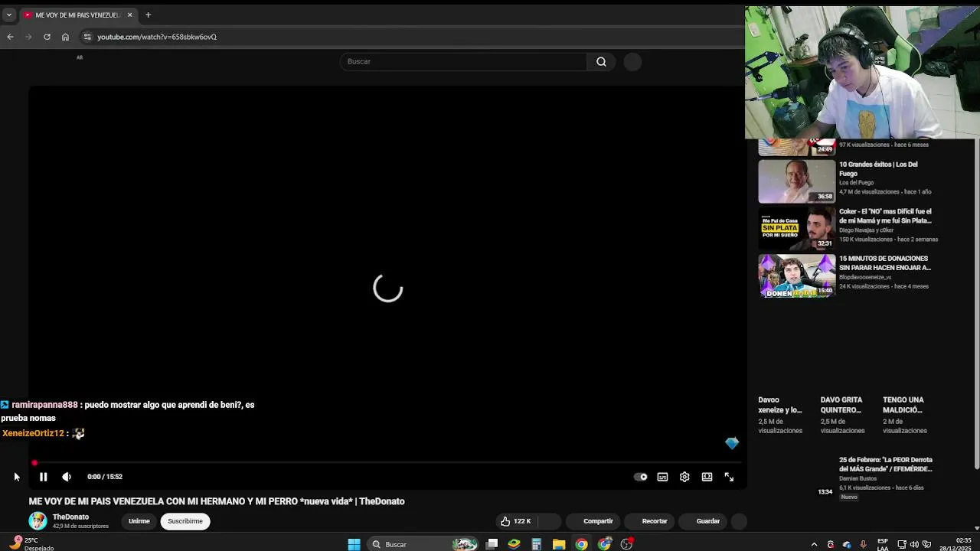Viewport: 980px width, 551px height.
Task: Open Davoo xeneize y lo... short
Action: point(780,405)
